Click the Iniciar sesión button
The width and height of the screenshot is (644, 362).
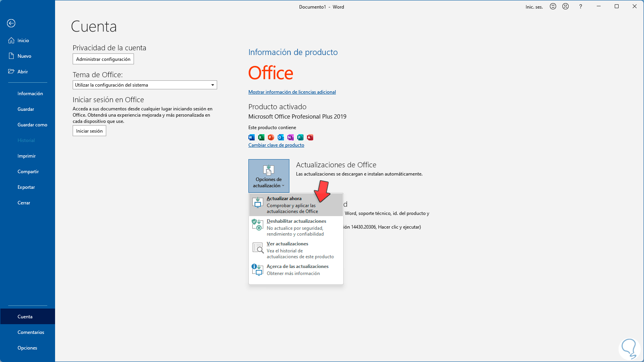[x=89, y=131]
